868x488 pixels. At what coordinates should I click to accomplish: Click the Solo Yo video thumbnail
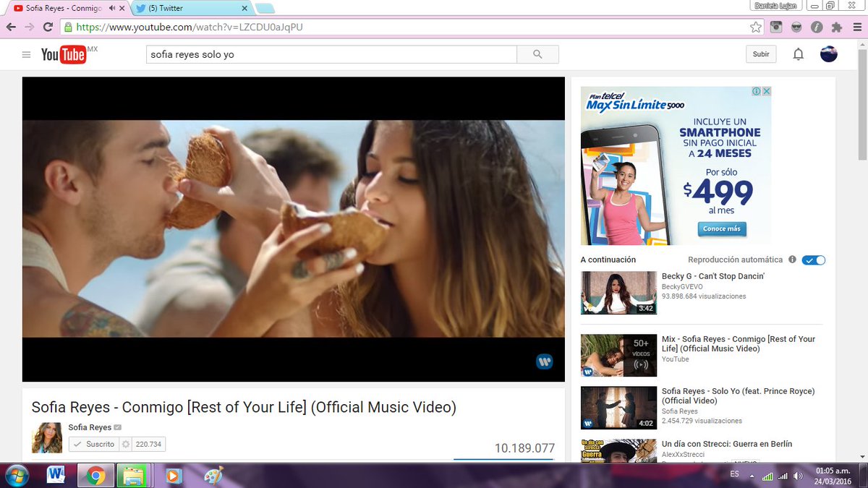[618, 408]
